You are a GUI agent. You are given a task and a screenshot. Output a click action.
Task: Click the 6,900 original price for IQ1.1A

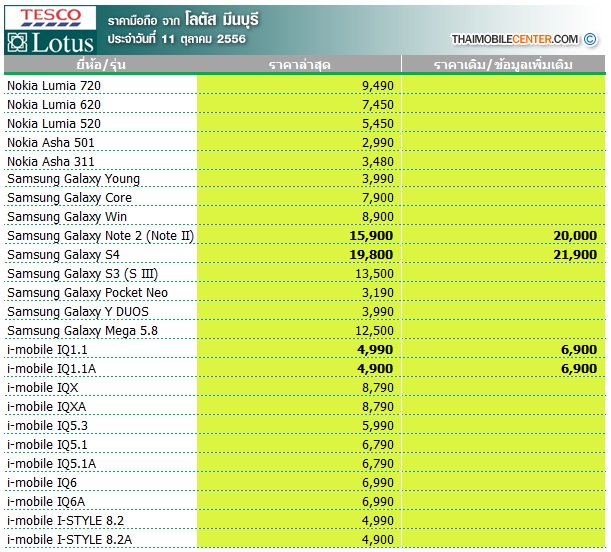pos(579,369)
